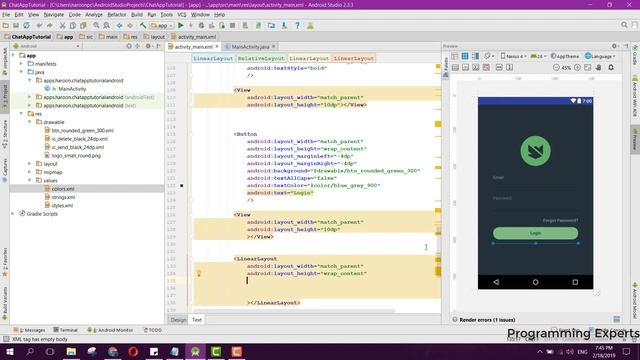The image size is (640, 360).
Task: Click the Find magnifier icon
Action: tap(96, 25)
